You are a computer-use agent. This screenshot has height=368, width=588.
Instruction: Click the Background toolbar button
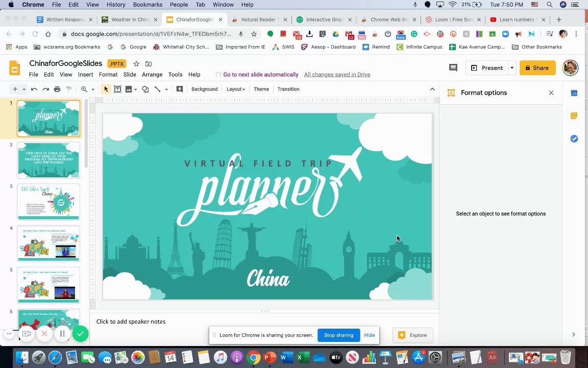click(x=204, y=89)
